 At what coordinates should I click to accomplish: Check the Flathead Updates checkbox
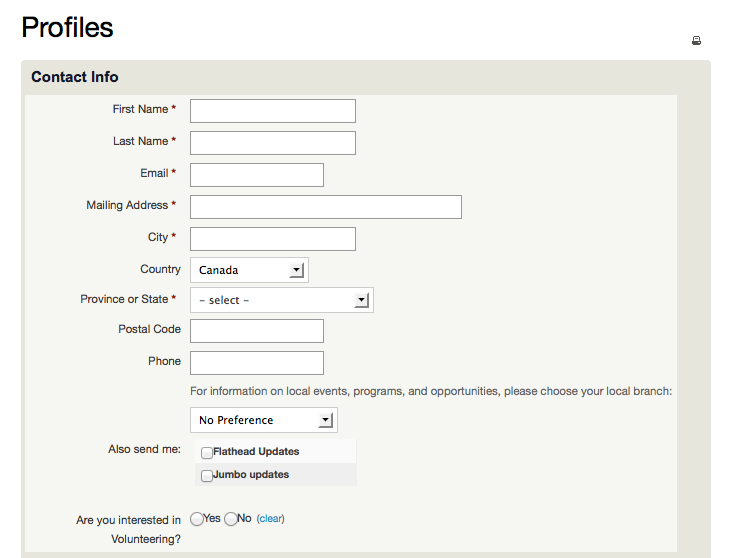[x=207, y=452]
